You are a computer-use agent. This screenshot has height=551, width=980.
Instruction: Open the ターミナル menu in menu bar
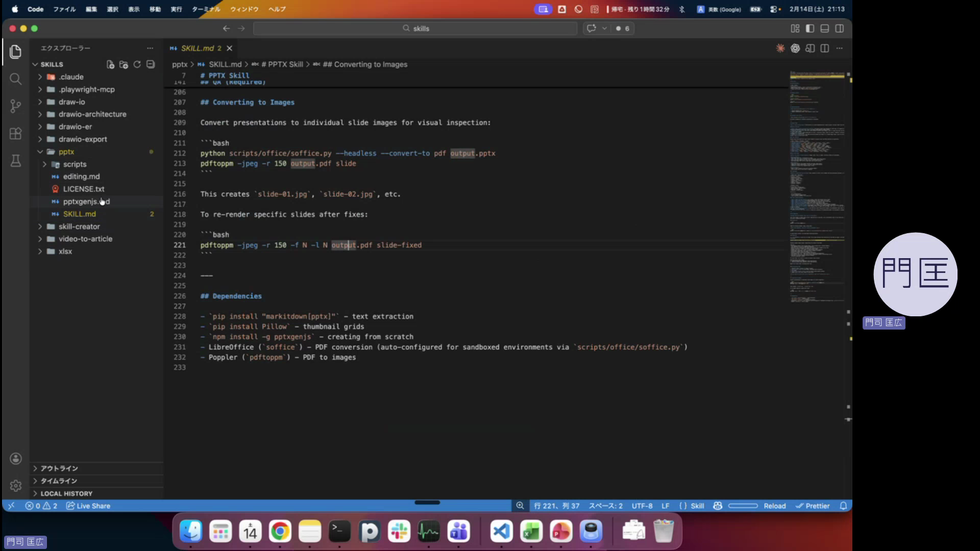206,9
